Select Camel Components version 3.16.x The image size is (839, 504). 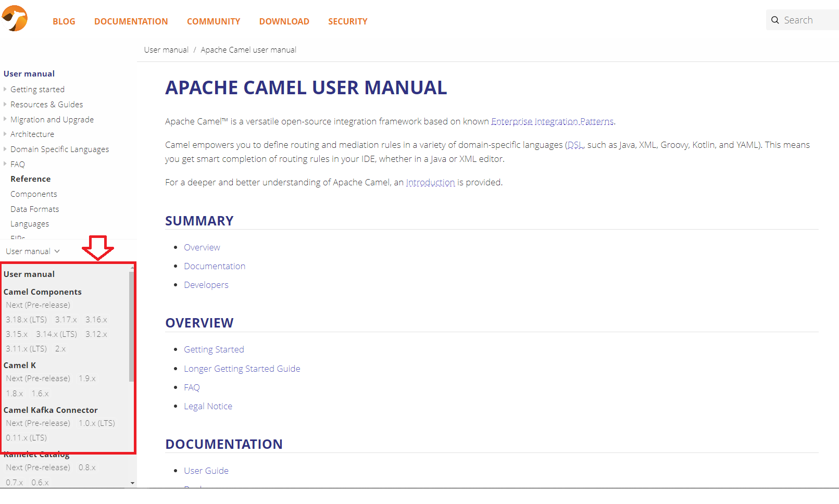point(96,320)
